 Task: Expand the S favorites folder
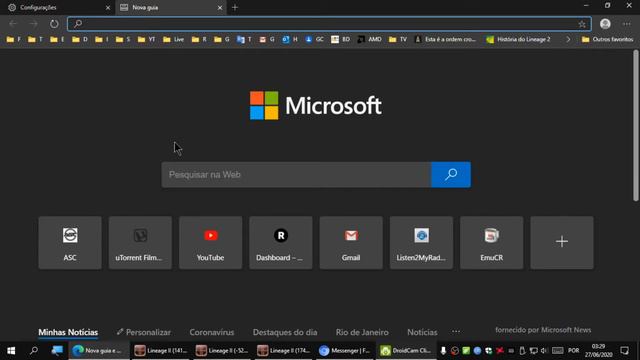123,39
